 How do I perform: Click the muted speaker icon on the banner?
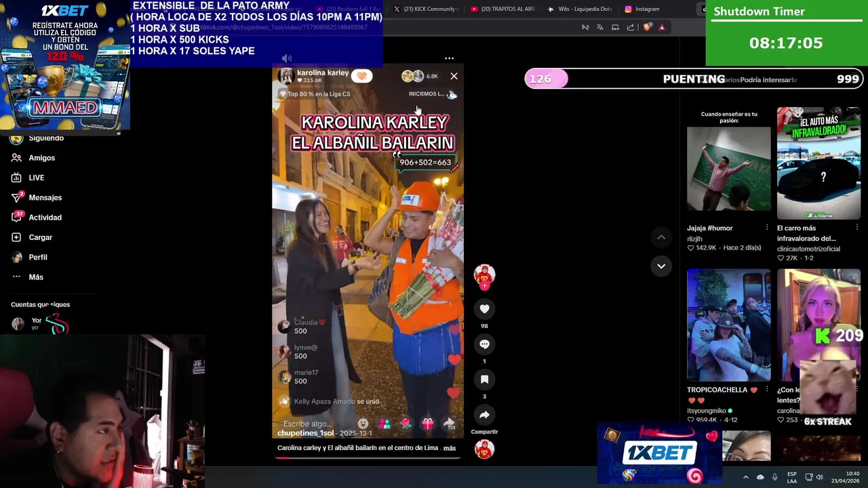pos(287,59)
